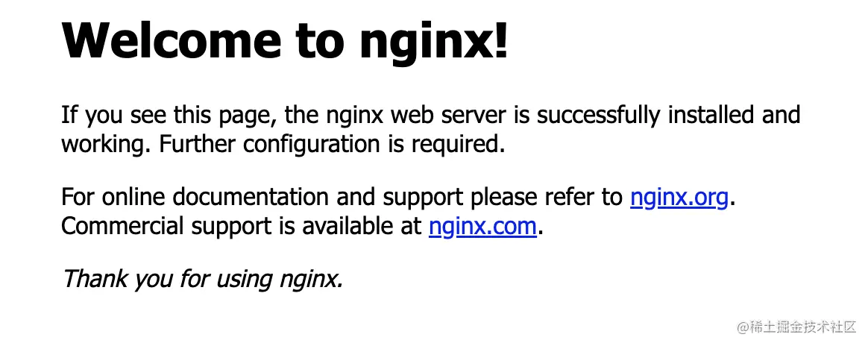
Task: Click the 稀土掘金技术社区 watermark
Action: pos(796,328)
